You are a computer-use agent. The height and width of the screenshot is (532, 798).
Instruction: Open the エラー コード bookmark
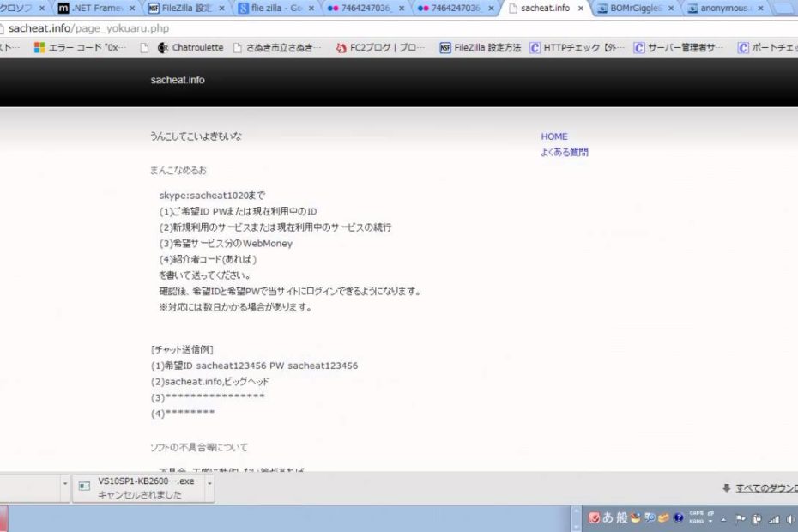coord(76,48)
